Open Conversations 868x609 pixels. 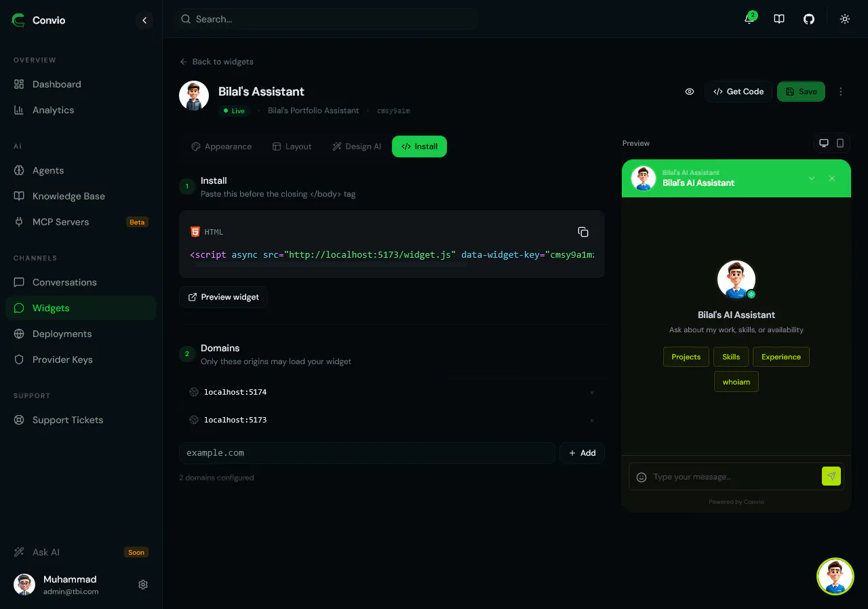pyautogui.click(x=81, y=282)
